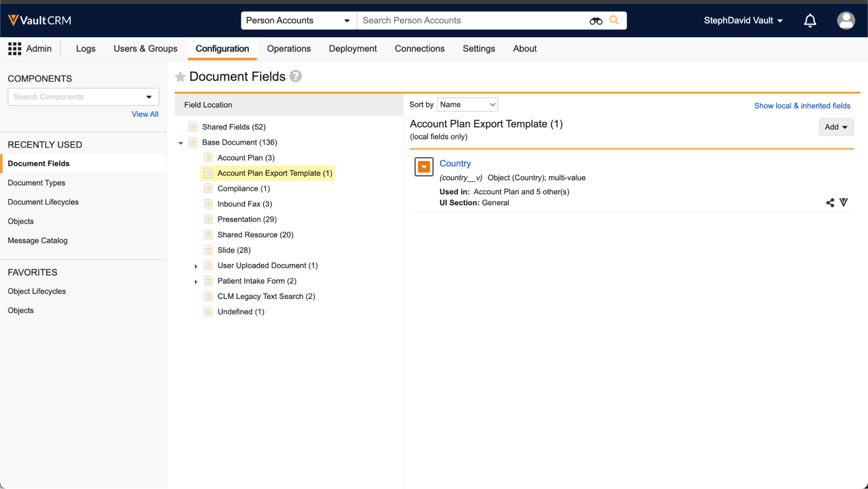868x489 pixels.
Task: Switch to the Operations tab
Action: (x=289, y=49)
